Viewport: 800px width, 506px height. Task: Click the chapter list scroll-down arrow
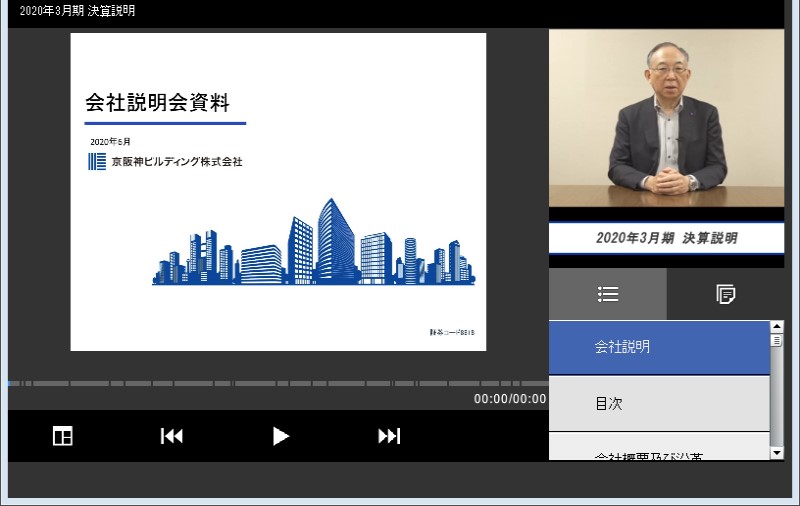click(x=777, y=453)
